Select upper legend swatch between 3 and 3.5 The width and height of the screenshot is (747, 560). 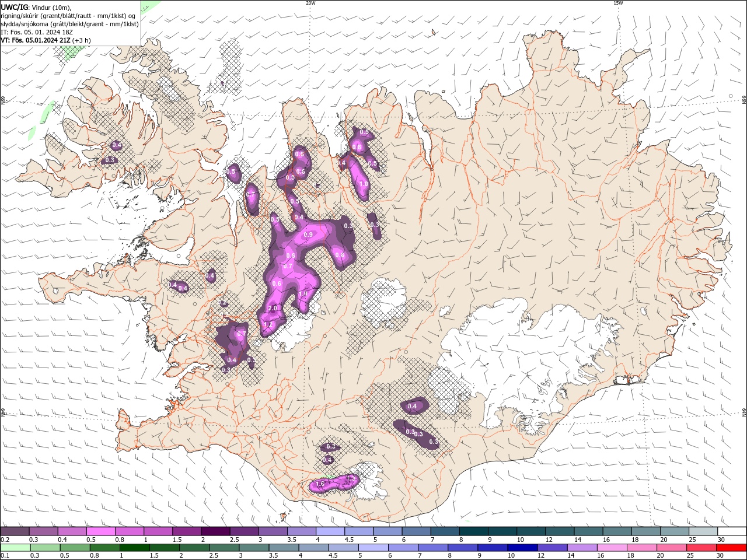(x=273, y=531)
